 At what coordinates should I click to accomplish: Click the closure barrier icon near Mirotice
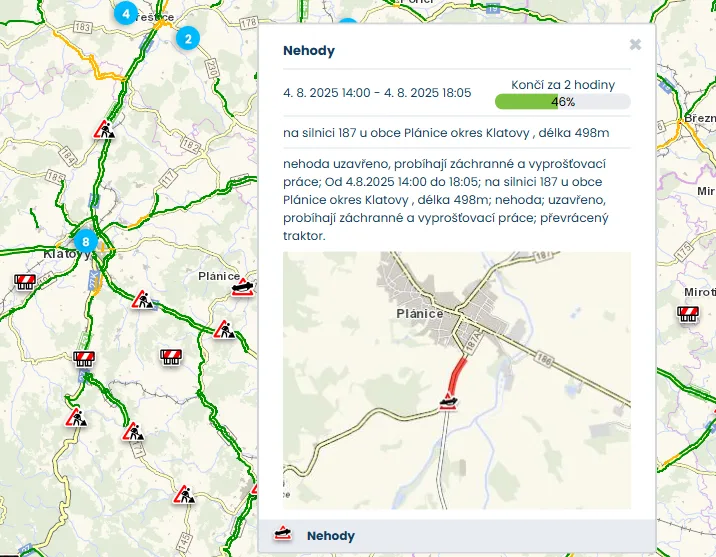point(688,314)
